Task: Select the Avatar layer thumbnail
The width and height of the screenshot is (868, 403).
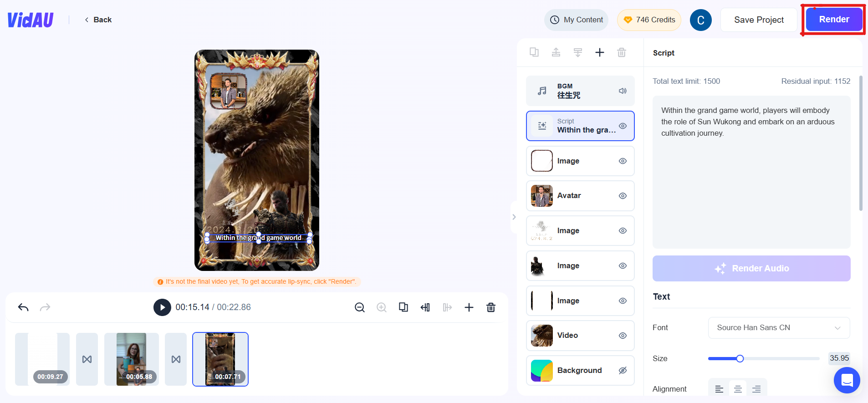Action: pyautogui.click(x=542, y=196)
